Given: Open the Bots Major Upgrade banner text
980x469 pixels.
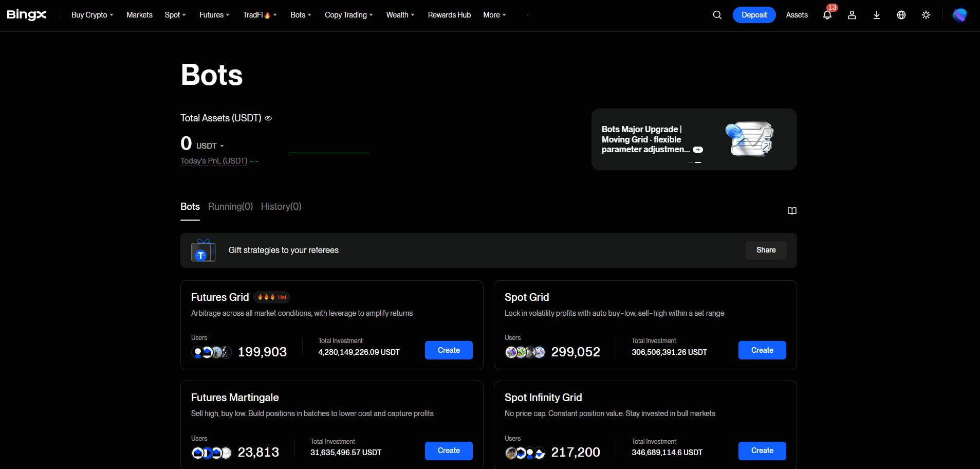Looking at the screenshot, I should (646, 139).
